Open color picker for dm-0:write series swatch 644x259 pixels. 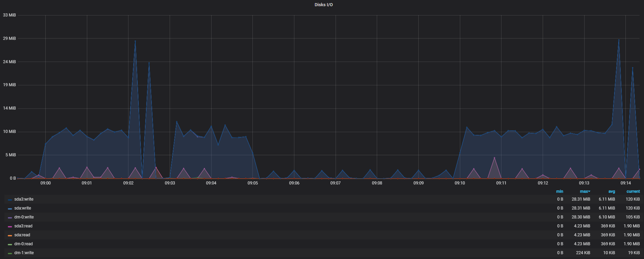pyautogui.click(x=10, y=217)
